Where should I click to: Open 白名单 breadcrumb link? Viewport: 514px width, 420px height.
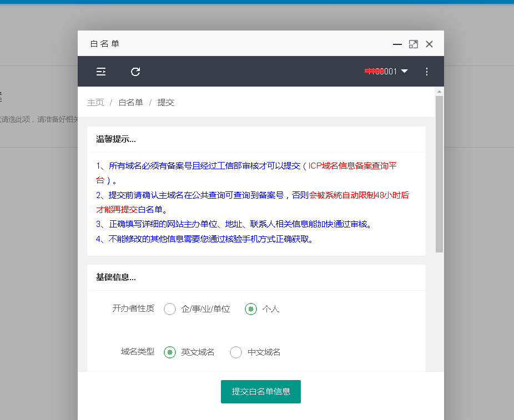[130, 103]
